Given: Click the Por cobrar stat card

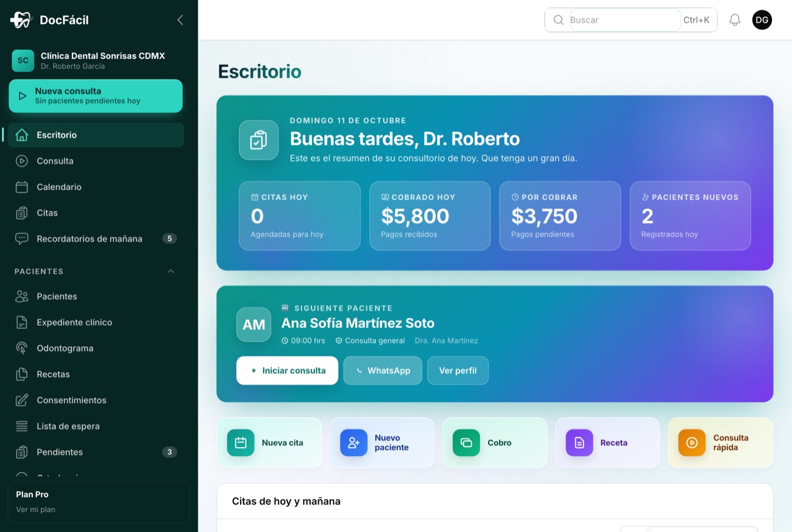Looking at the screenshot, I should pos(560,216).
